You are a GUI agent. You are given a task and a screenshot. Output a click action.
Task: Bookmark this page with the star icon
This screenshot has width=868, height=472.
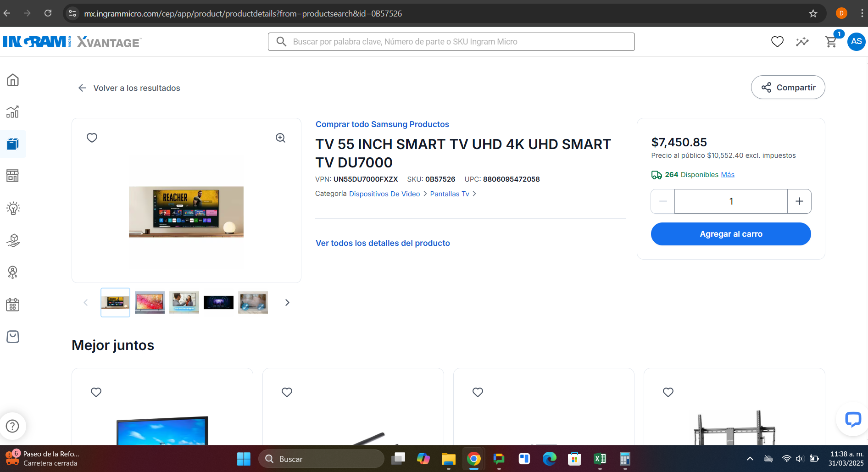(x=813, y=13)
